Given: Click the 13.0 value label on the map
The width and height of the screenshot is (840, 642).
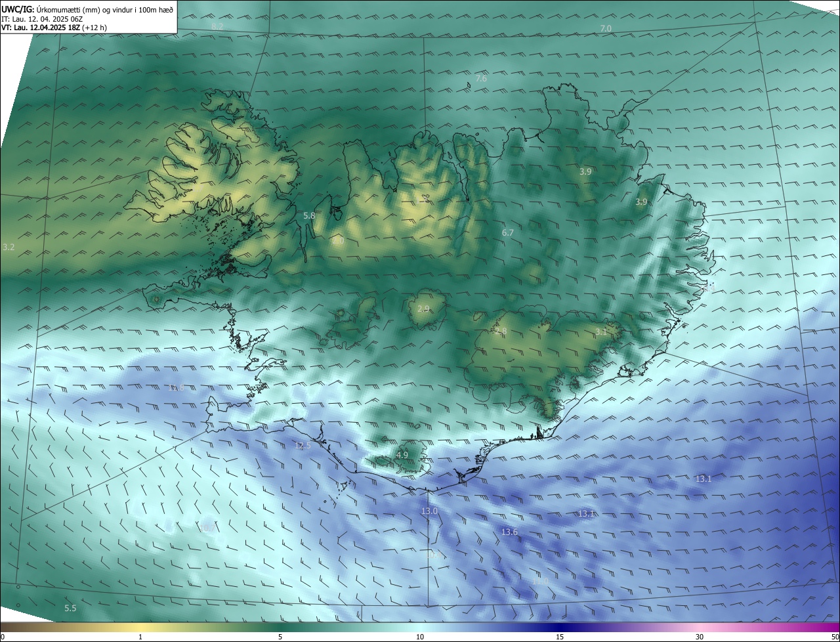Looking at the screenshot, I should [x=429, y=511].
